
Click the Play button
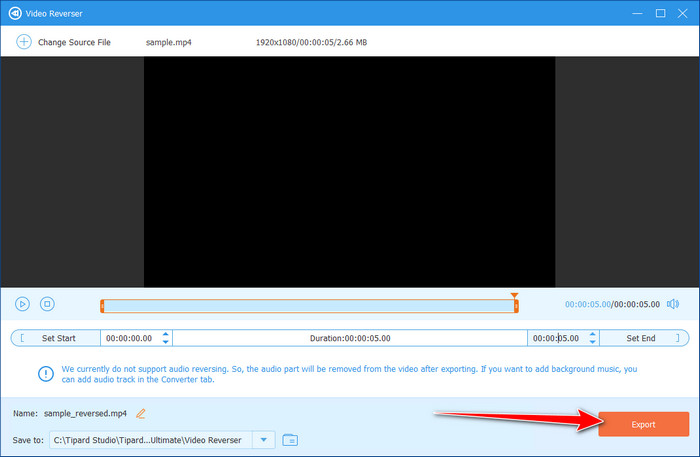coord(22,304)
